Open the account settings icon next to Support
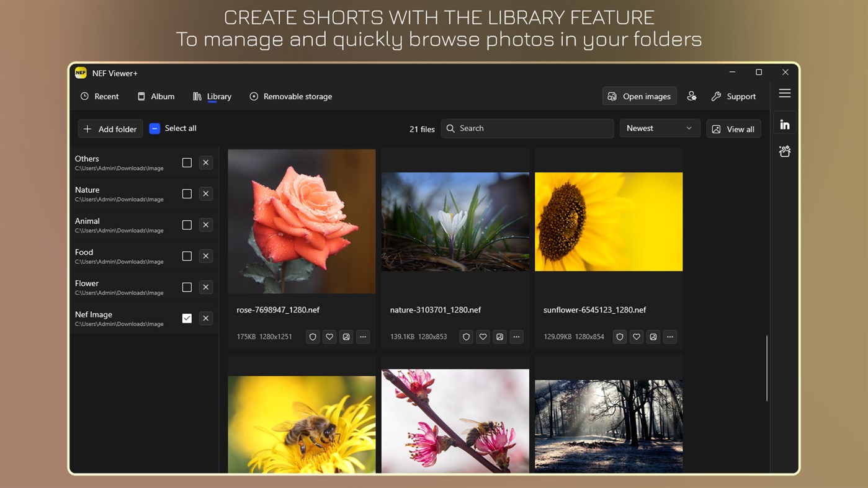 click(x=692, y=96)
